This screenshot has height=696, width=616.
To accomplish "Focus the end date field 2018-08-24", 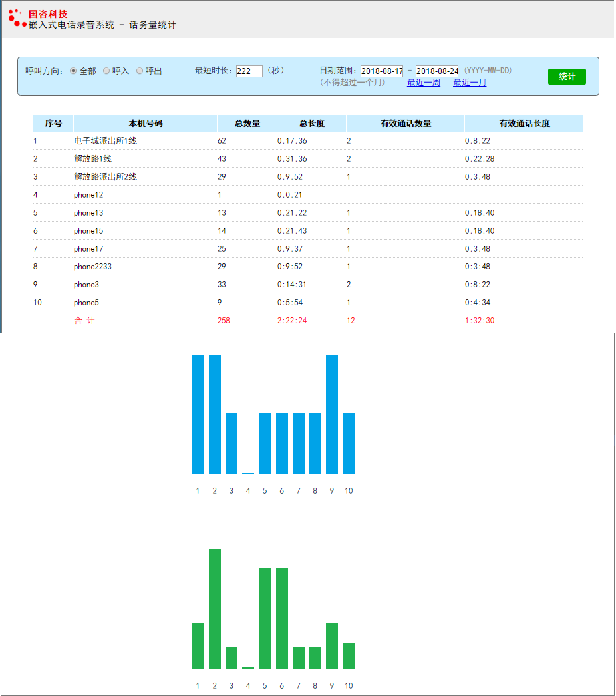I will (x=436, y=71).
